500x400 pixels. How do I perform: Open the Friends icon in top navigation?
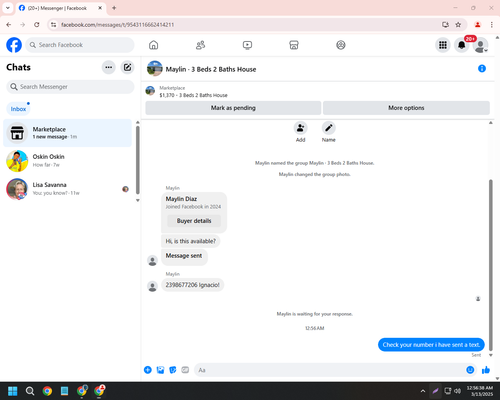[200, 45]
